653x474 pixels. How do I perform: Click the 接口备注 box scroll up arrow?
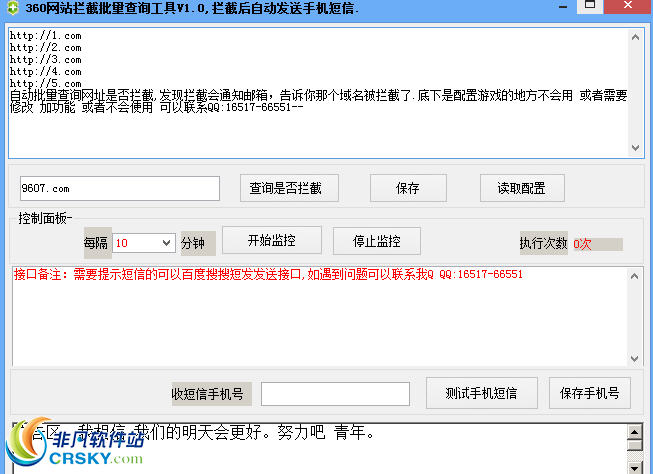[x=634, y=276]
